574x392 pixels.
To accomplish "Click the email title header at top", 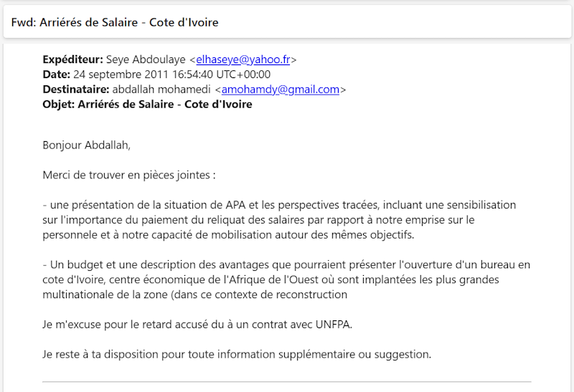I will click(115, 22).
